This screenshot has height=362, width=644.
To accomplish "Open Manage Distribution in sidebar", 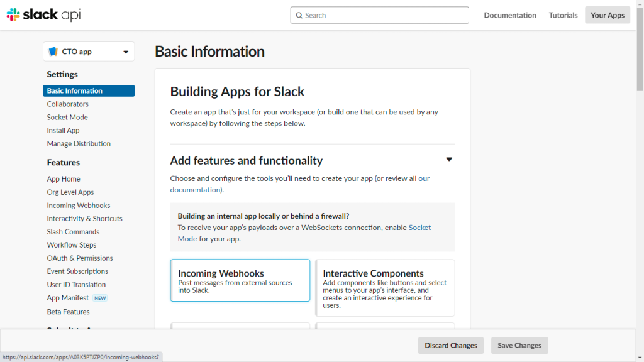I will (x=79, y=143).
